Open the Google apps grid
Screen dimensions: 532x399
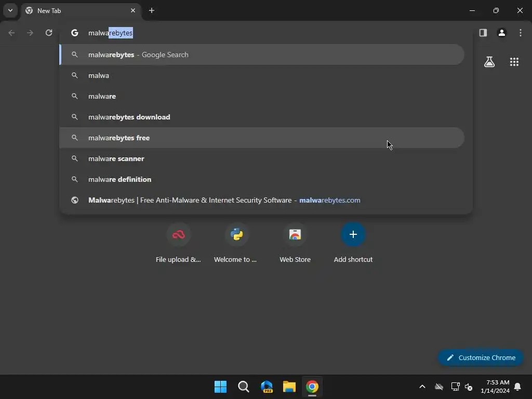[514, 62]
